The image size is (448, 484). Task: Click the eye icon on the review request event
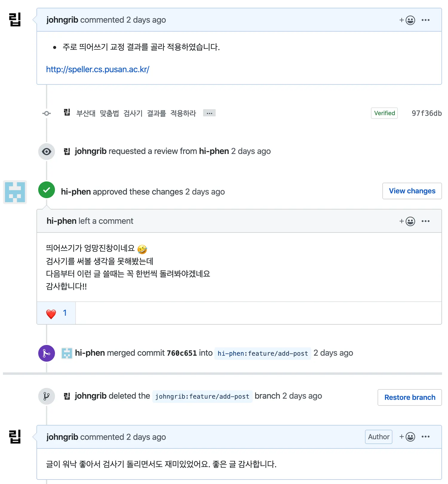pyautogui.click(x=46, y=152)
